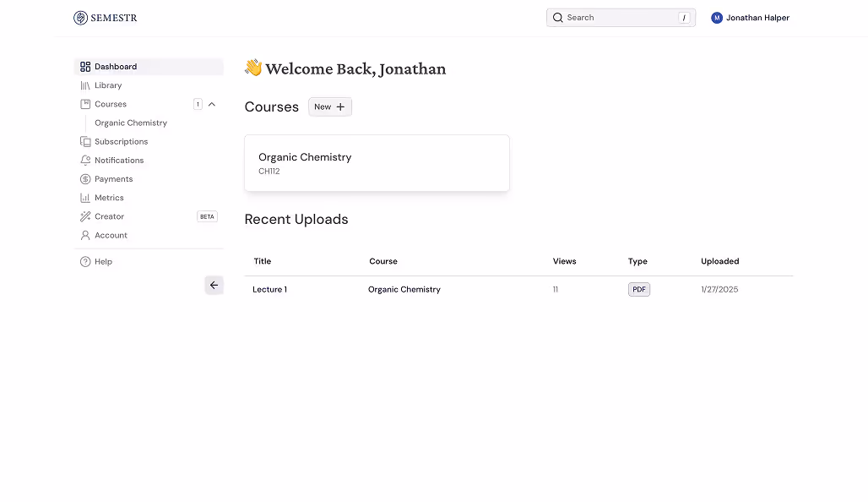Click the Recent Uploads heading

coord(296,220)
